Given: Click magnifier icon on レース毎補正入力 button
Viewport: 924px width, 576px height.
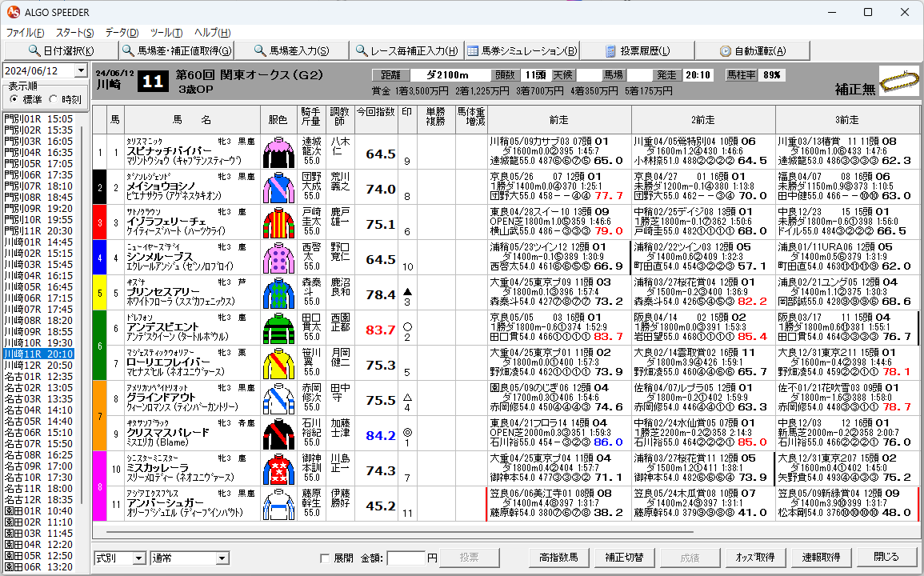Looking at the screenshot, I should point(362,50).
